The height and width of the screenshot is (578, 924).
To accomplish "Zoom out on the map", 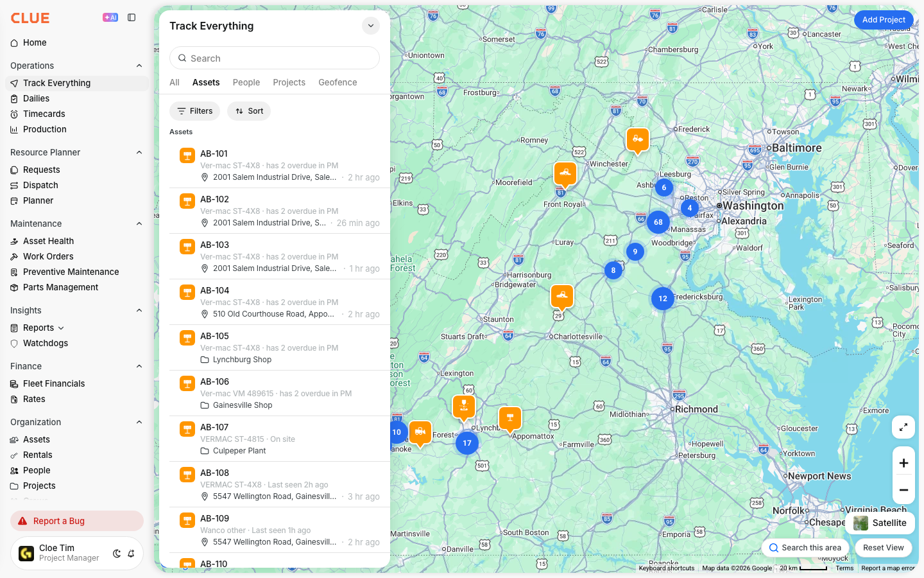I will (903, 490).
